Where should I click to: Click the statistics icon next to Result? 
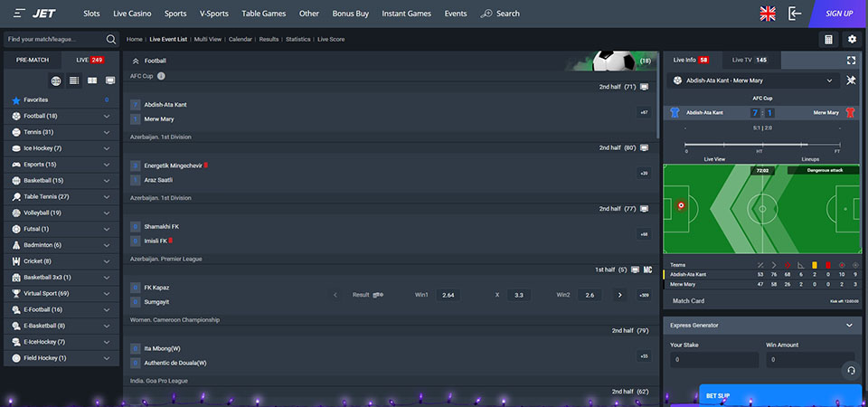pyautogui.click(x=378, y=295)
